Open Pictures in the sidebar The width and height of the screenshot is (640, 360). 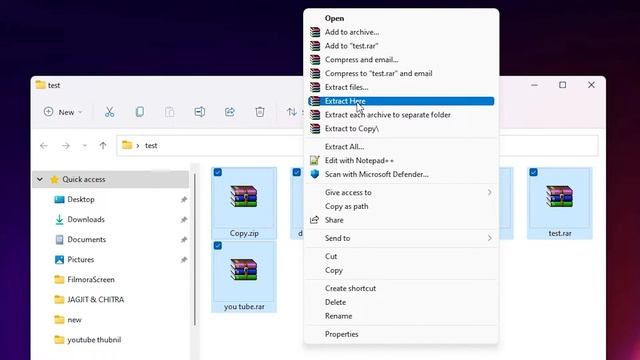[80, 260]
